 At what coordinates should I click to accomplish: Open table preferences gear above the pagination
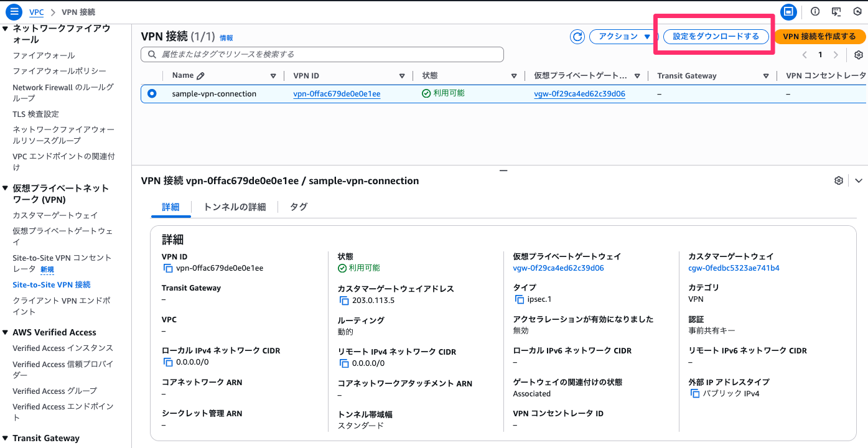click(858, 55)
